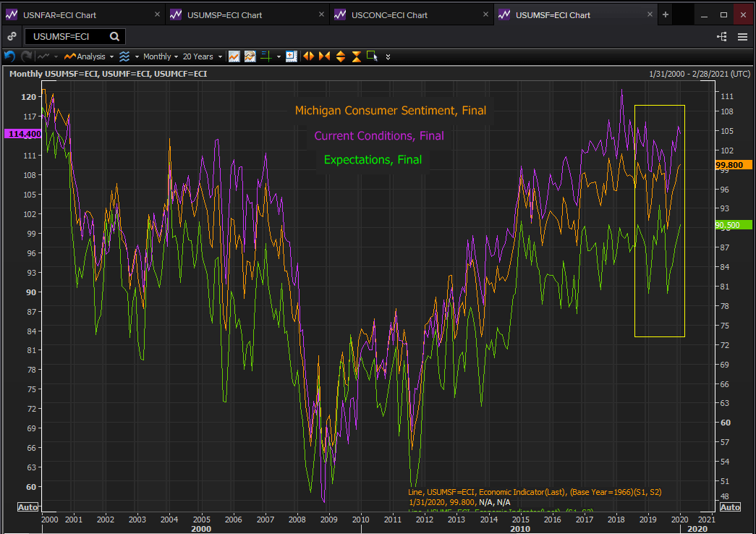Expand the Monthly interval dropdown
Screen dimensions: 756x534
coord(161,56)
